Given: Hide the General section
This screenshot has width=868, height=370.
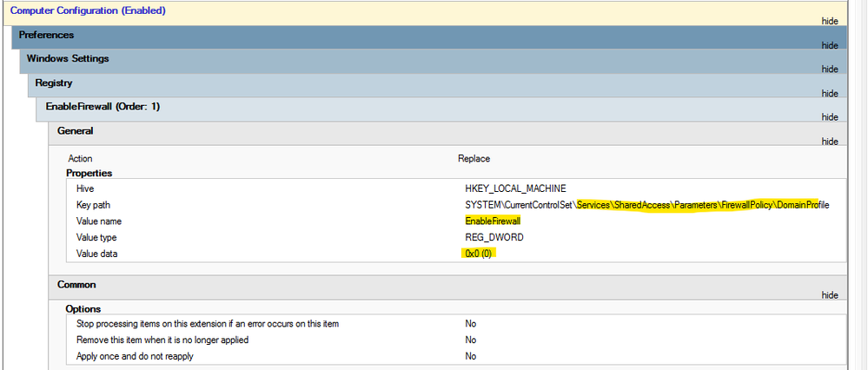Looking at the screenshot, I should tap(829, 142).
